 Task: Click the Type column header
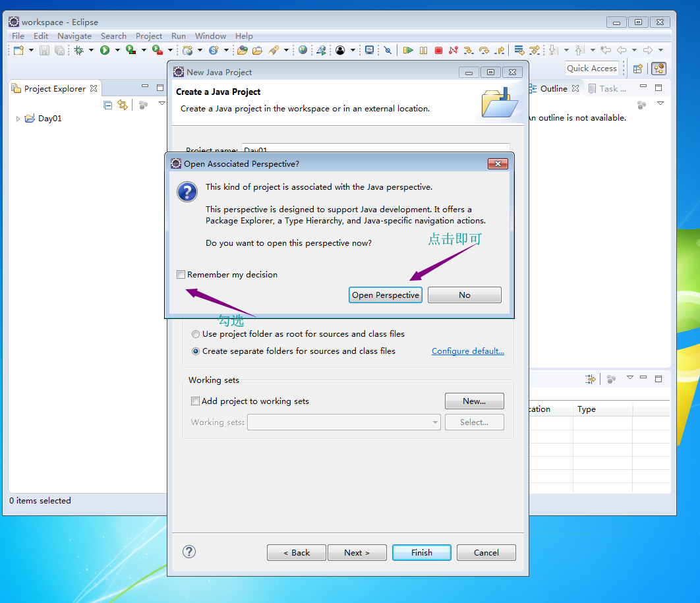pos(602,409)
